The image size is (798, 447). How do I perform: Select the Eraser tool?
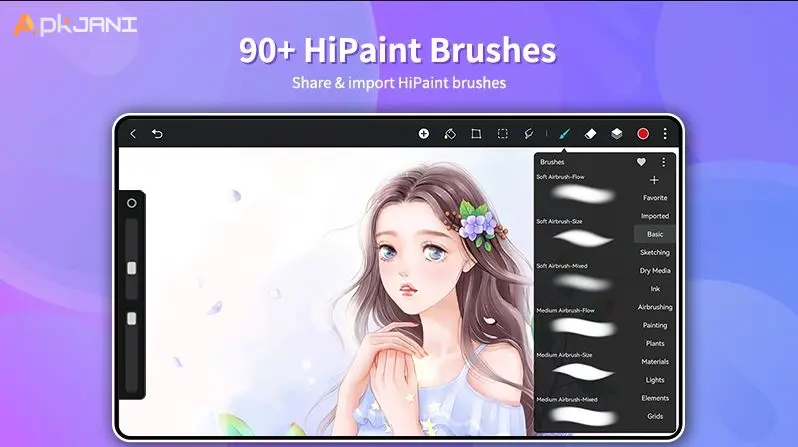[x=590, y=134]
